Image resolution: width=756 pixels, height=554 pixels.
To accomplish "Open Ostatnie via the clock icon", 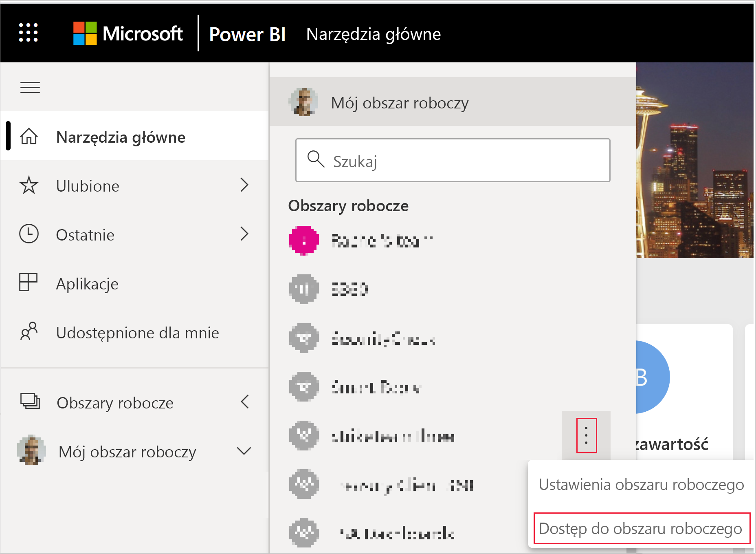I will [x=29, y=234].
